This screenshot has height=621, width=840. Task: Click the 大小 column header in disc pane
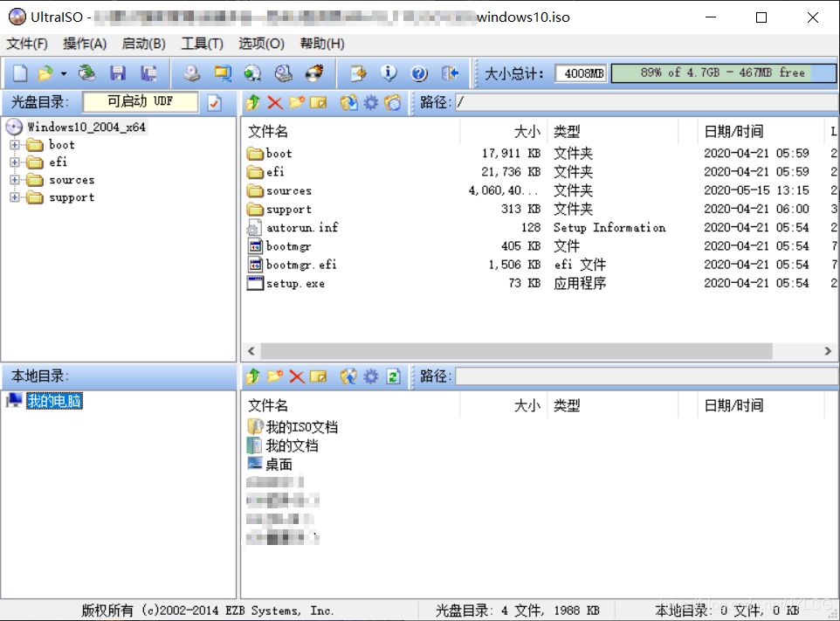504,131
